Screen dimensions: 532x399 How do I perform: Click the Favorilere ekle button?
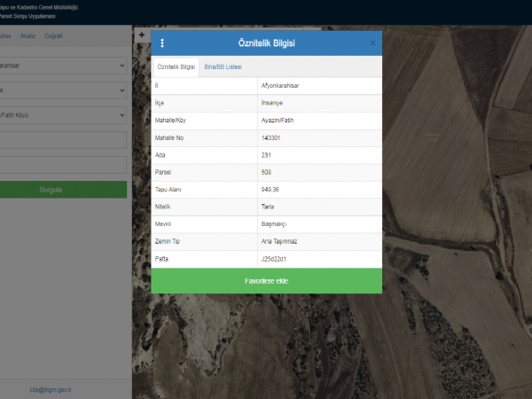click(x=266, y=281)
